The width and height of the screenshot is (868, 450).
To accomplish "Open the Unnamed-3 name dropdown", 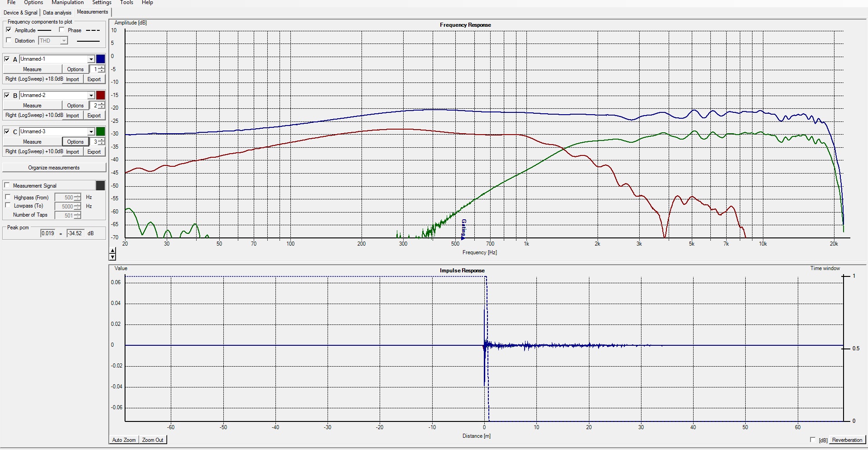I will [x=91, y=131].
